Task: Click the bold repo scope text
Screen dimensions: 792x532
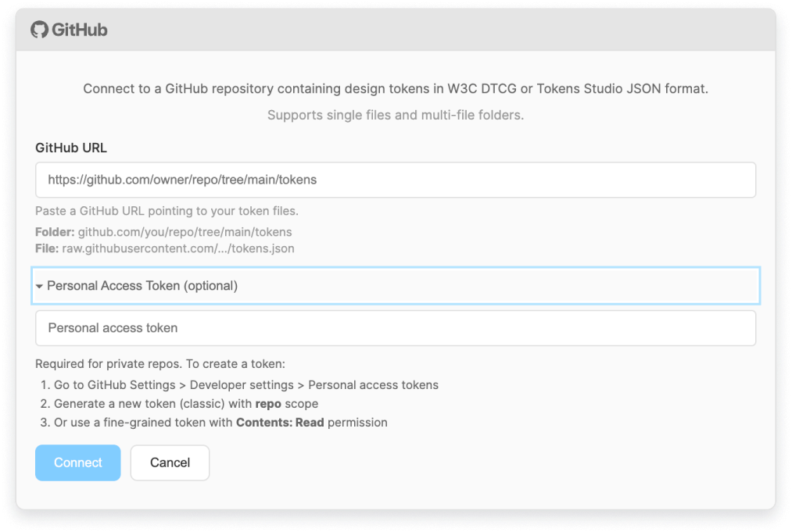Action: [x=267, y=403]
